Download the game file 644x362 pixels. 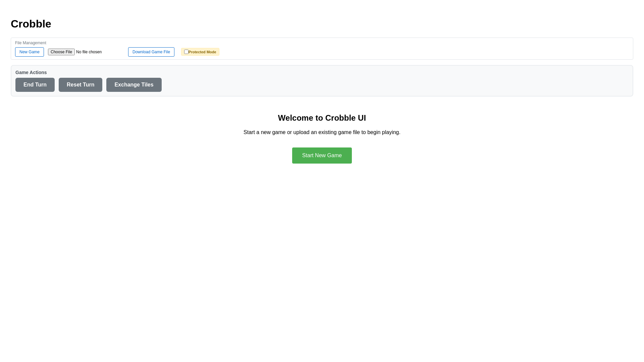[151, 52]
